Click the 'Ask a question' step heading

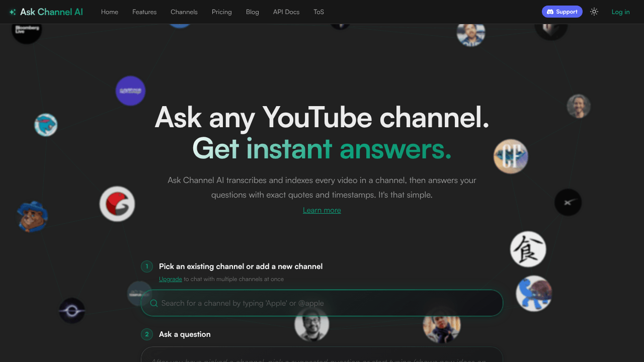pos(185,334)
